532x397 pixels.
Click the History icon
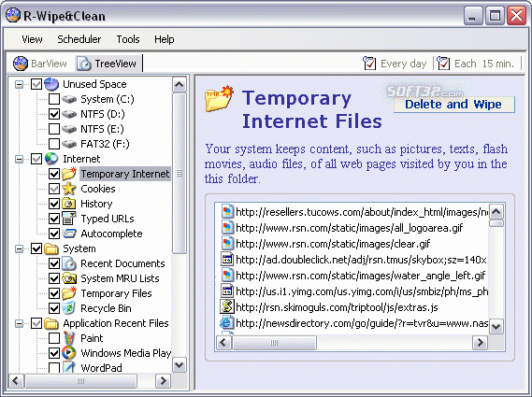pyautogui.click(x=69, y=204)
